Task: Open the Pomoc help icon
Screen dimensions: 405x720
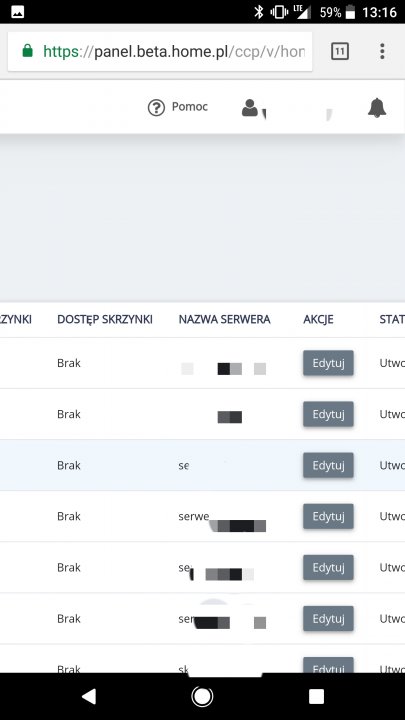Action: [x=156, y=108]
